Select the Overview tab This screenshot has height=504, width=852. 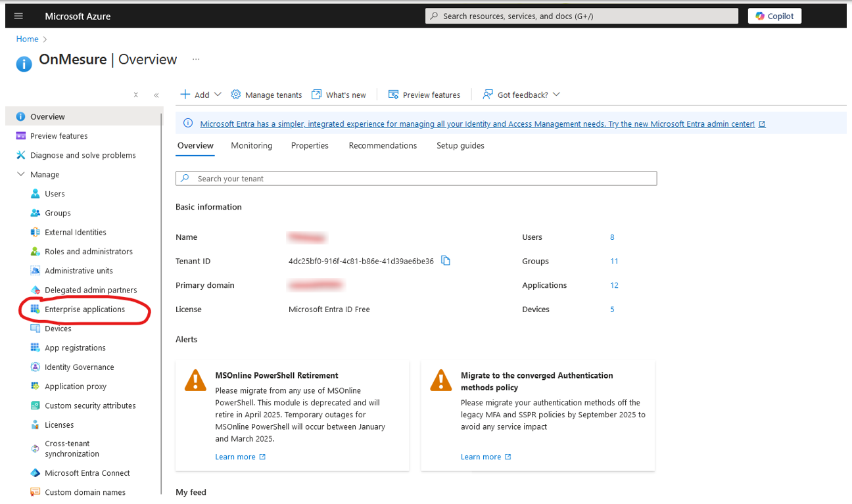pos(195,146)
